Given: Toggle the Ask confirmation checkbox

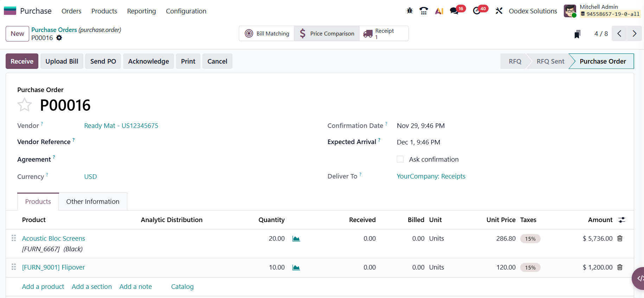Looking at the screenshot, I should coord(400,159).
